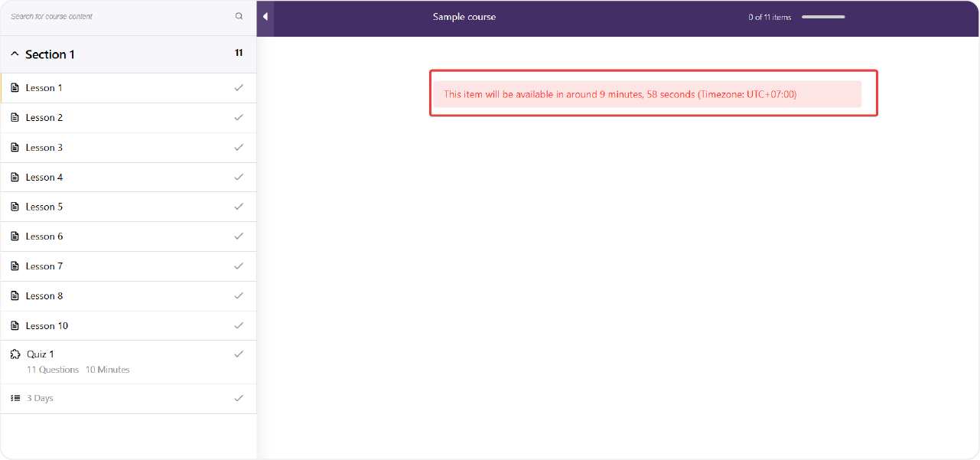Collapse sidebar with the left arrow

(265, 17)
